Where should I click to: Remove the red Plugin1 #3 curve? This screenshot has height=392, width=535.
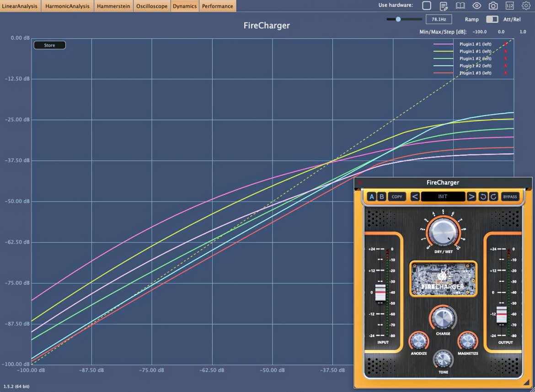pyautogui.click(x=505, y=73)
